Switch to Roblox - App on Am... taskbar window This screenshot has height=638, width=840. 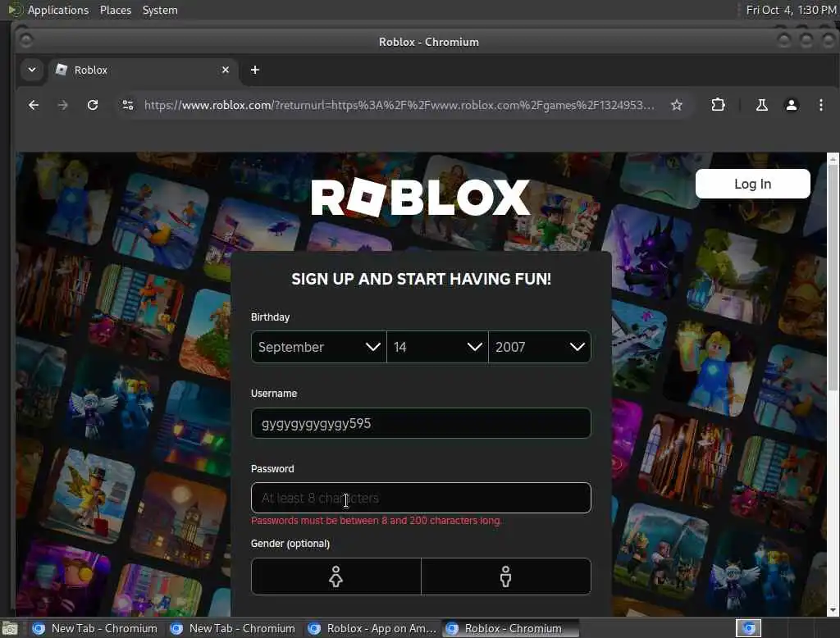coord(373,628)
